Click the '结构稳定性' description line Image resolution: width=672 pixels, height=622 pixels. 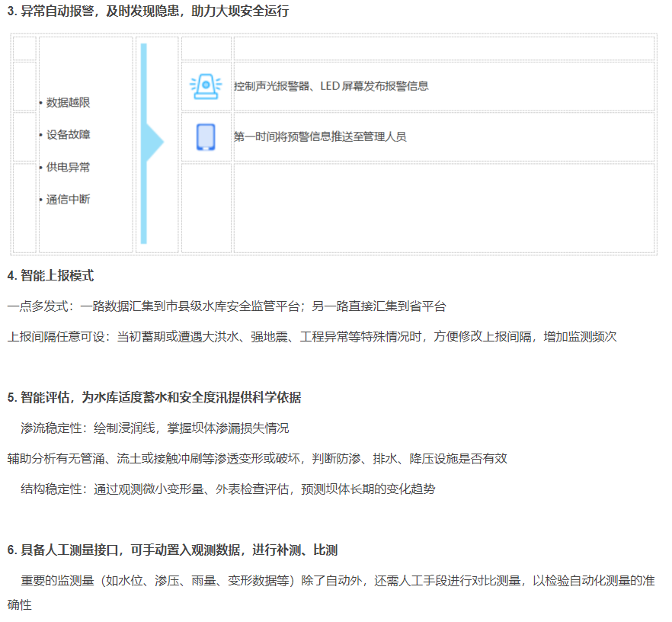pos(228,489)
